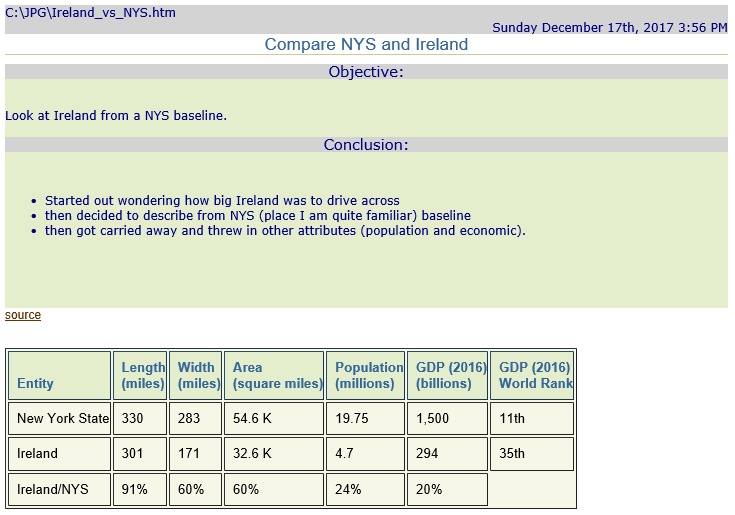Click the 'Look at Ireland from a NYS baseline' text
Image resolution: width=735 pixels, height=515 pixels.
point(116,115)
